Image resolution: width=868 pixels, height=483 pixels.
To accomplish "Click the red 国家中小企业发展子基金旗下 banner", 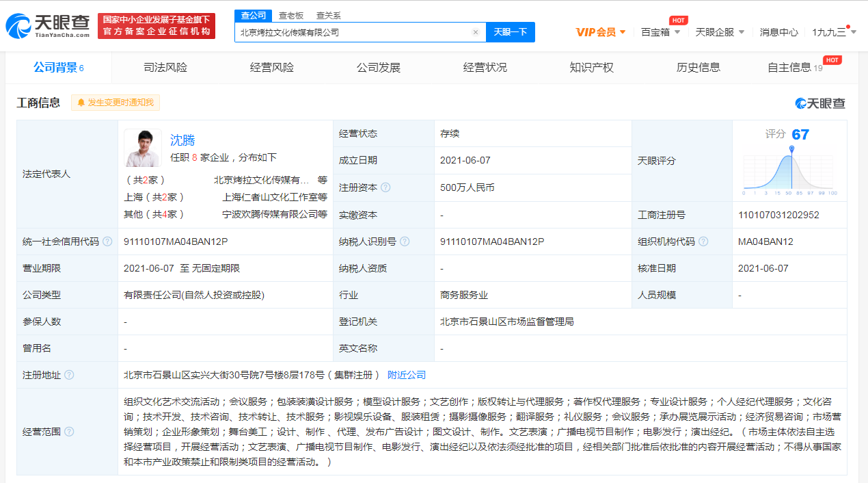I will click(x=157, y=26).
